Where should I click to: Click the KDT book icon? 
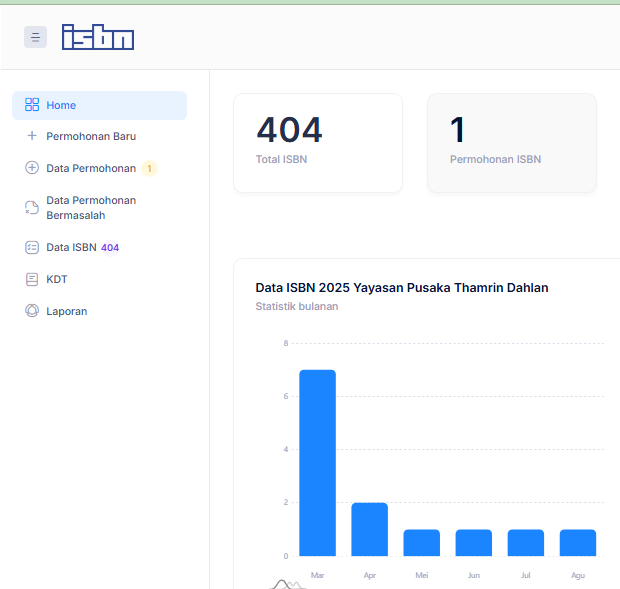point(32,279)
